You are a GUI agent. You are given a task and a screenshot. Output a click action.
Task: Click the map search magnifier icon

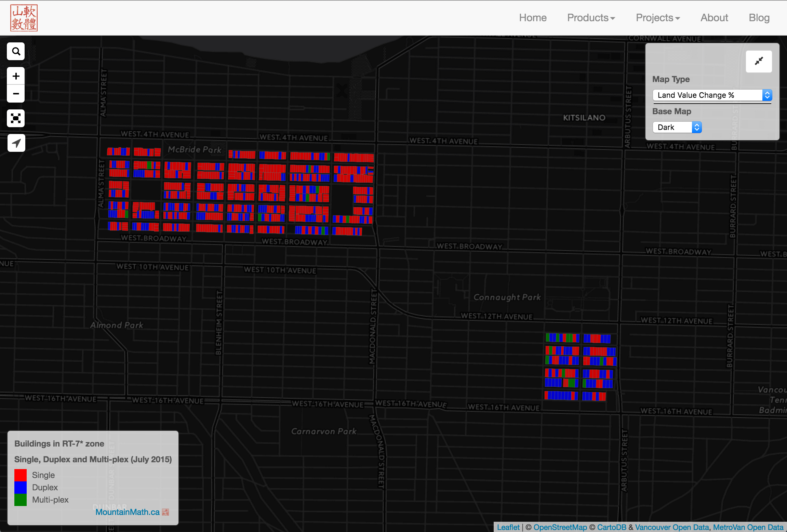tap(16, 51)
